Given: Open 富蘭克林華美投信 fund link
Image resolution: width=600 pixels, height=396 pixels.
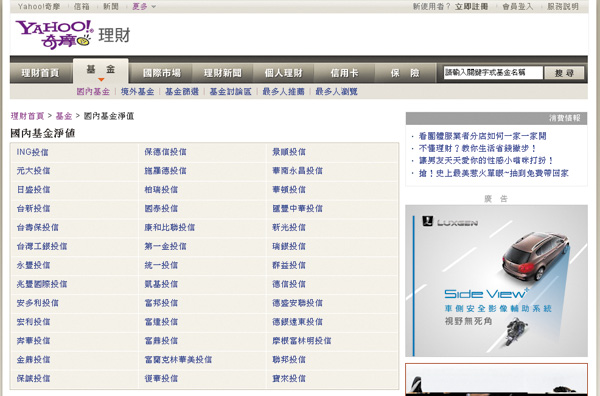Looking at the screenshot, I should tap(178, 360).
